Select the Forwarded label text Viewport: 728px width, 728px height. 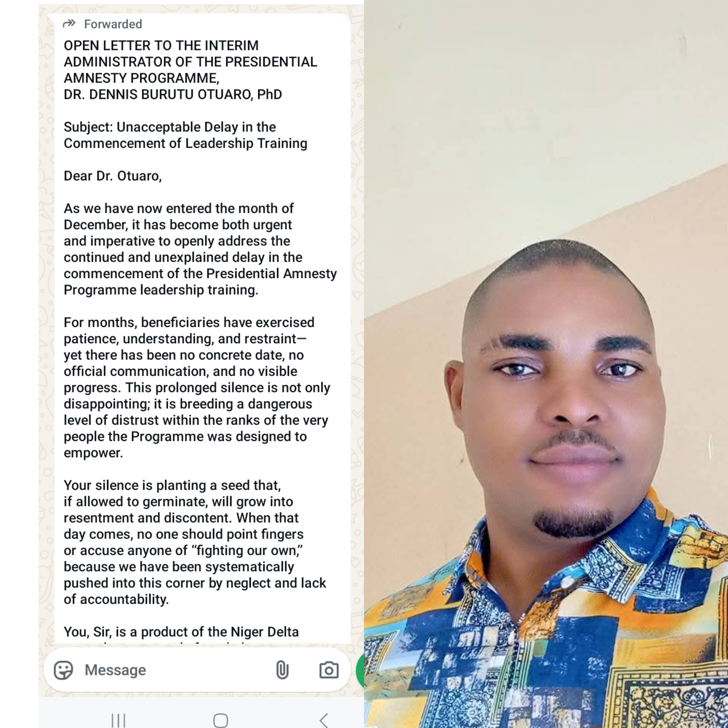[113, 24]
